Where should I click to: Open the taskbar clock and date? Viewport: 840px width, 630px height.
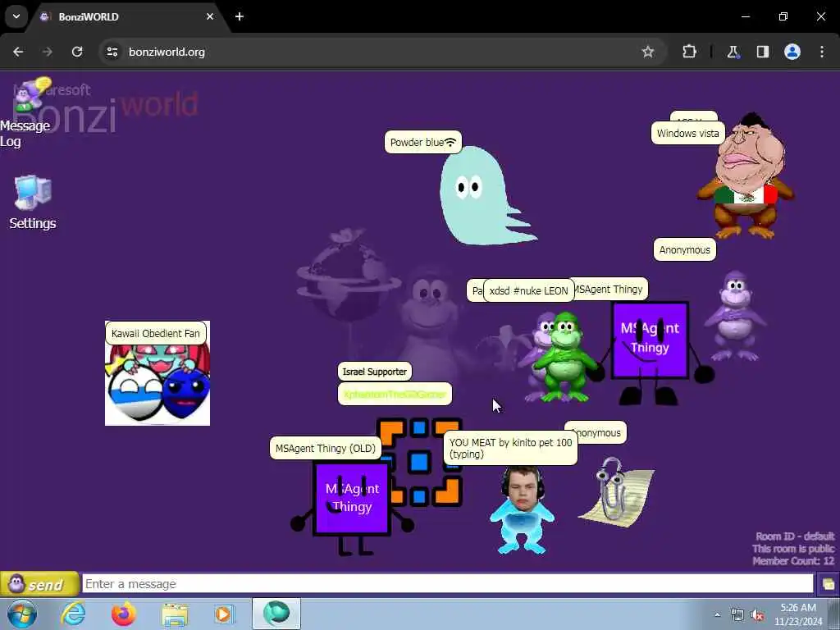798,614
